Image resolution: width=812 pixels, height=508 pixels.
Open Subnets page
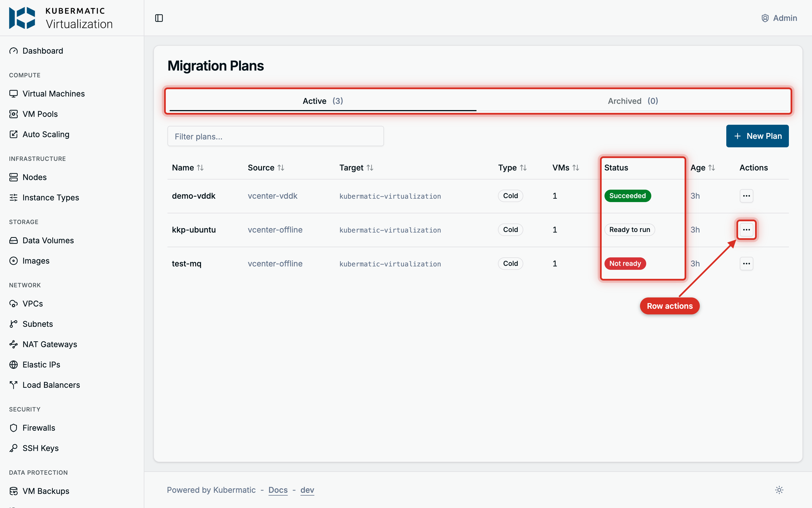pos(31,324)
